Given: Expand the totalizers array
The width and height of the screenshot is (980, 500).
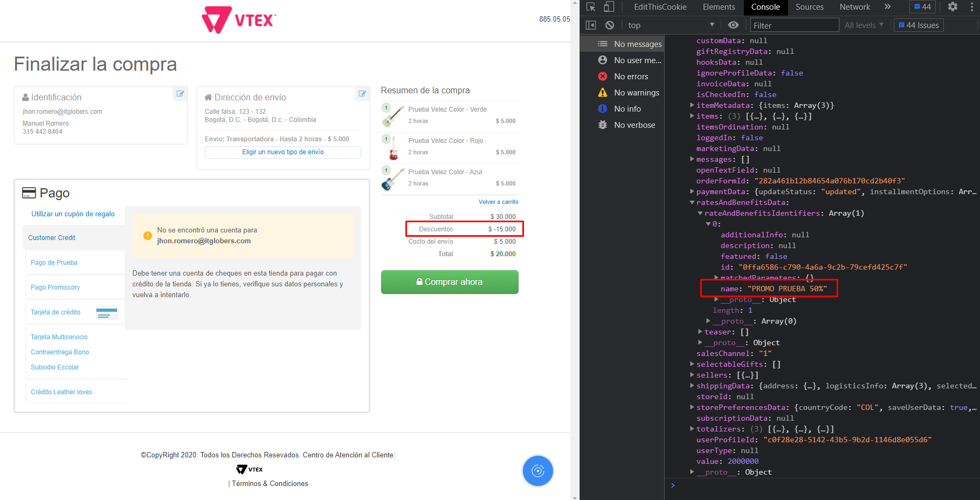Looking at the screenshot, I should (x=692, y=429).
